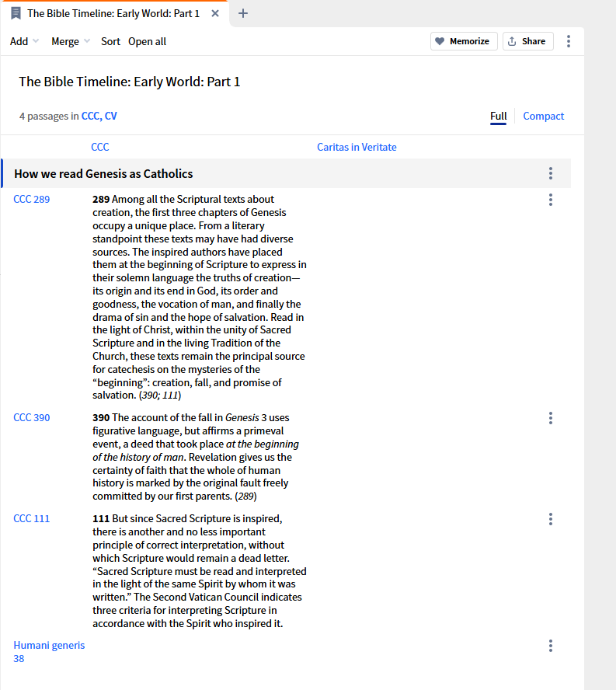Switch to Full view
Image resolution: width=616 pixels, height=690 pixels.
point(498,117)
